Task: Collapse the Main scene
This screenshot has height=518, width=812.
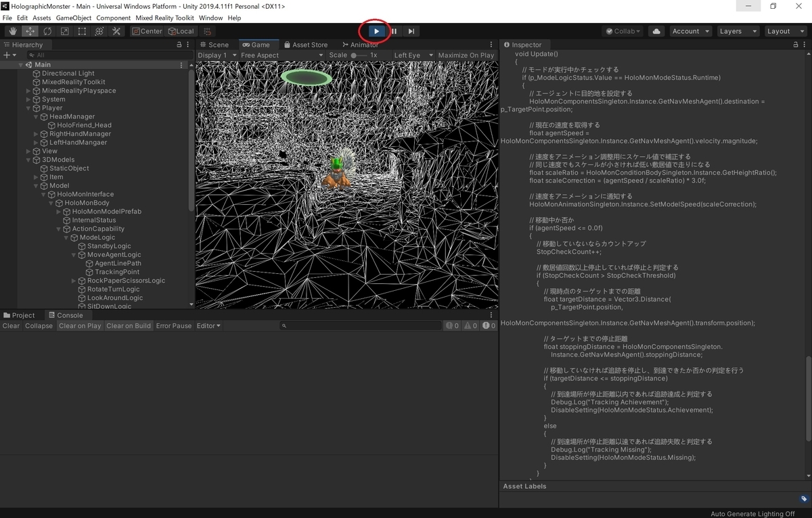Action: pos(20,65)
